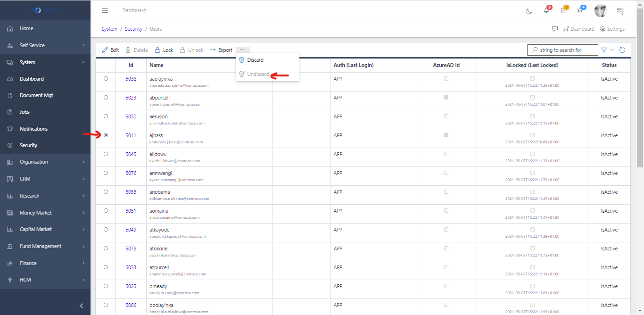
Task: Toggle dark mode moon icon
Action: click(x=529, y=11)
